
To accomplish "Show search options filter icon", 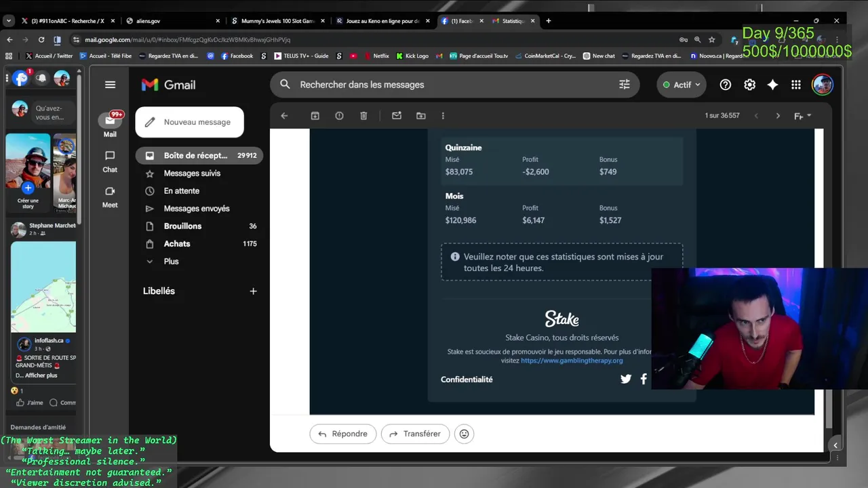I will click(625, 85).
